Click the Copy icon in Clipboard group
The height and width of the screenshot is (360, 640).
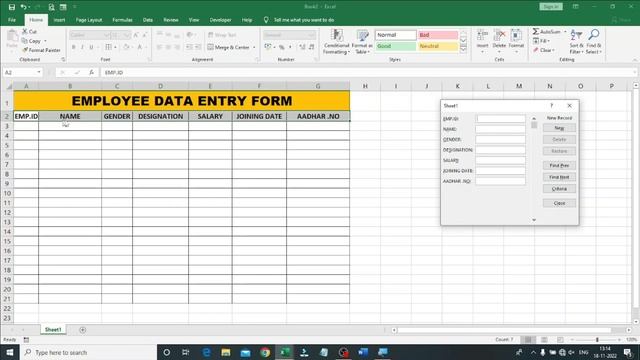[25, 41]
